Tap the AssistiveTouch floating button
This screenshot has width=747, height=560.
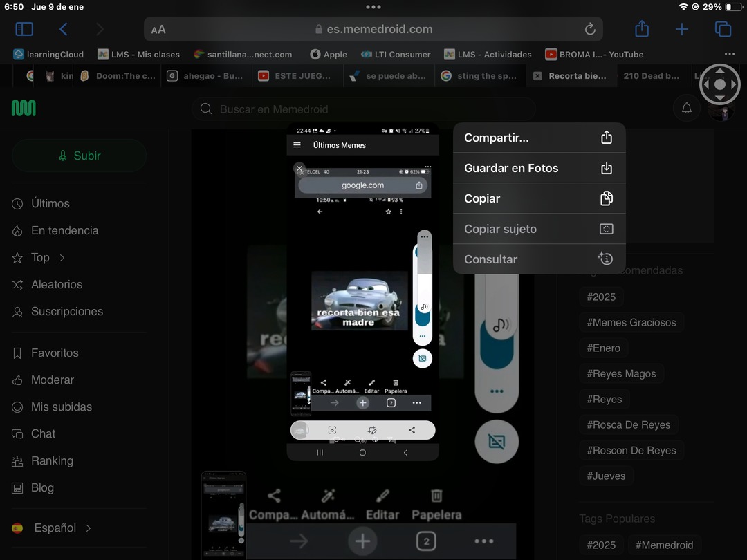[x=720, y=84]
